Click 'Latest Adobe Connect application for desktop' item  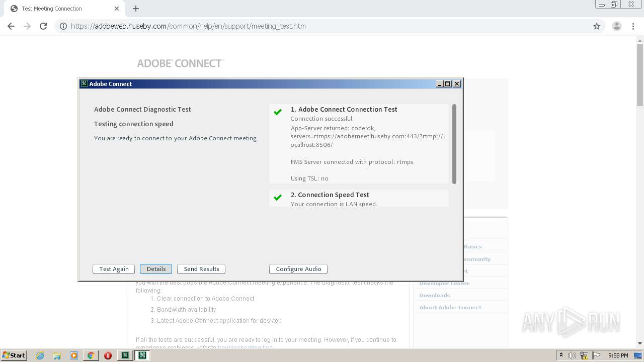pos(219,321)
